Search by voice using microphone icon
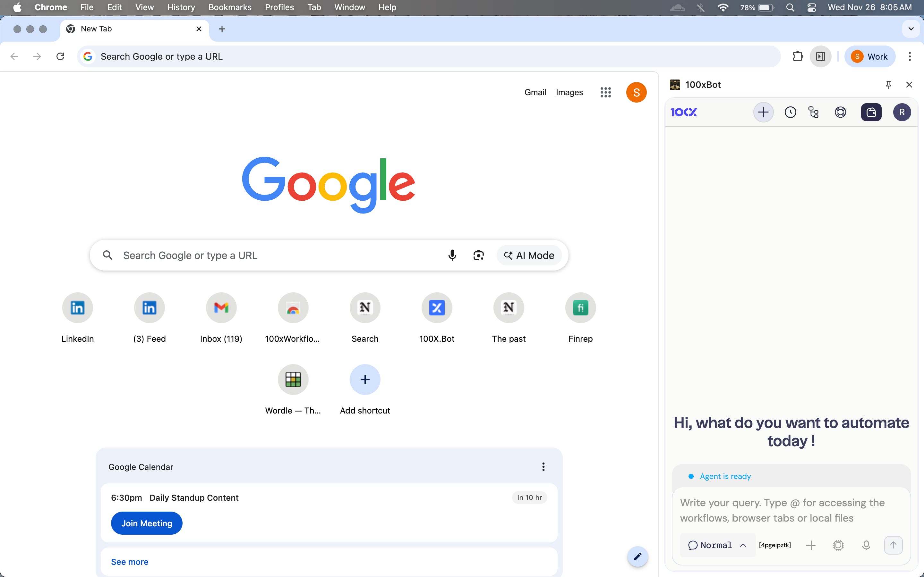 coord(452,255)
